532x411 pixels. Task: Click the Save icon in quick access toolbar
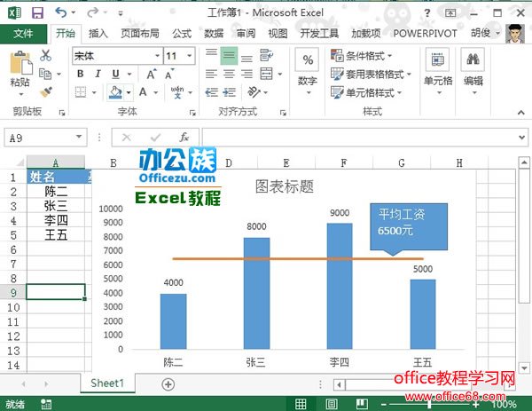37,13
